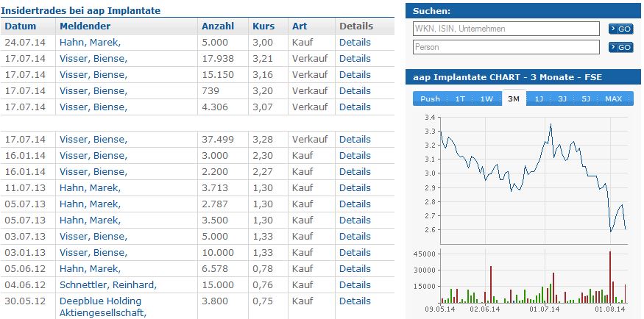Image resolution: width=644 pixels, height=319 pixels.
Task: Select the 0,78 Kurs cell
Action: 263,269
